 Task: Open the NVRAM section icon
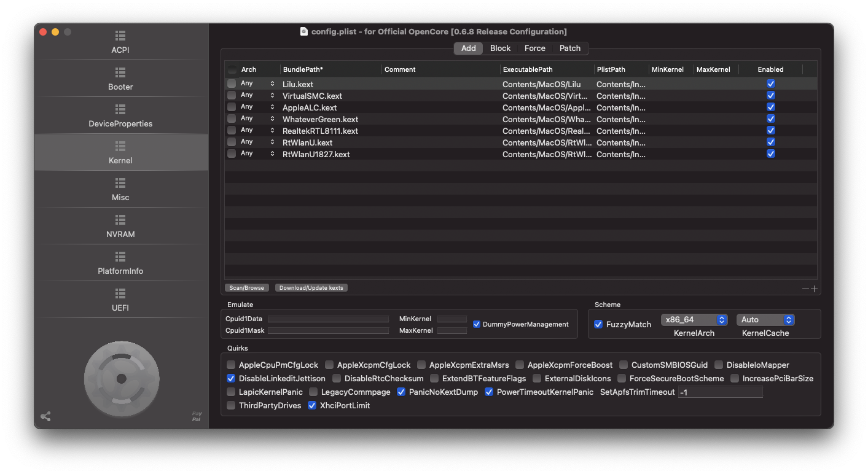pyautogui.click(x=120, y=220)
